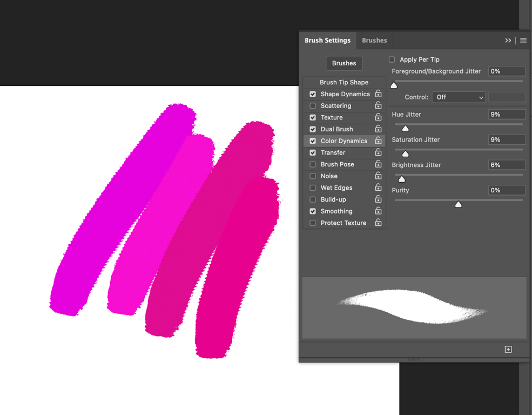Screen dimensions: 532x415
Task: Uncheck the Transfer checkbox
Action: click(x=313, y=153)
